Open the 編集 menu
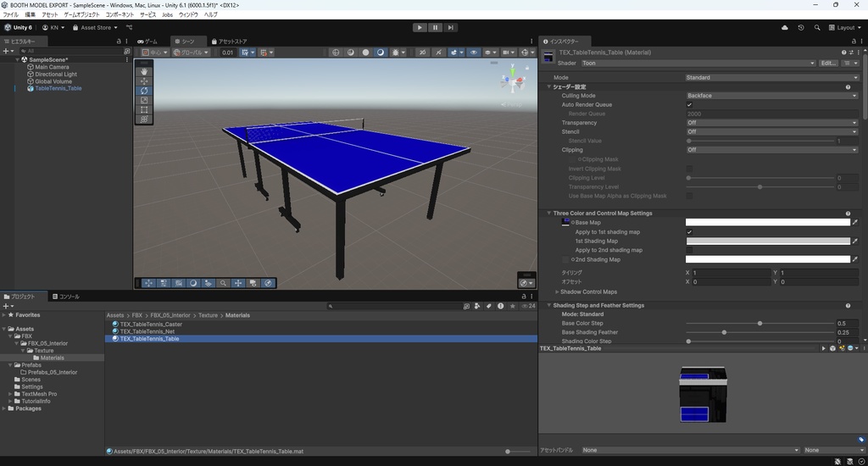 click(x=30, y=14)
